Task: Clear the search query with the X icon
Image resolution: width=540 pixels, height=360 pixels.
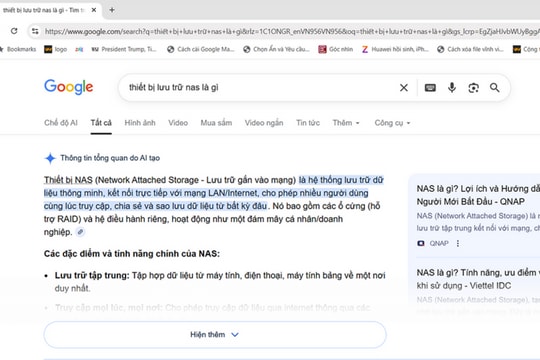Action: (404, 88)
